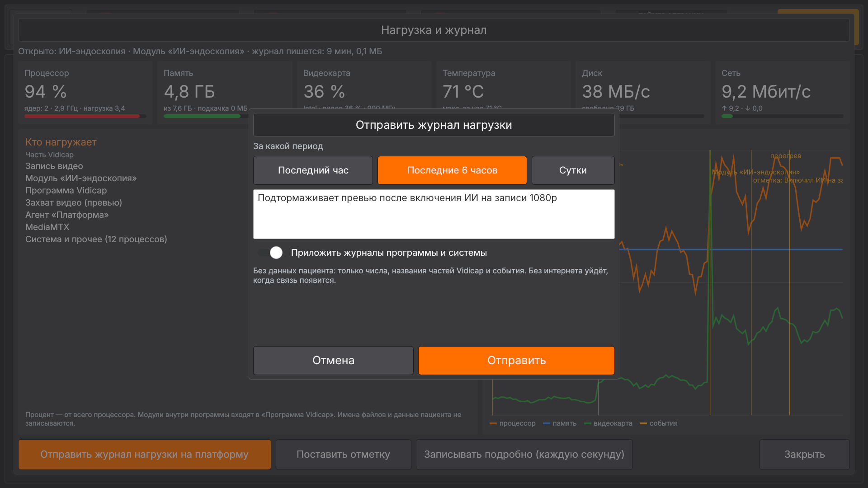Select the "Последний час" period option
Screen dimensions: 868x488
click(313, 170)
